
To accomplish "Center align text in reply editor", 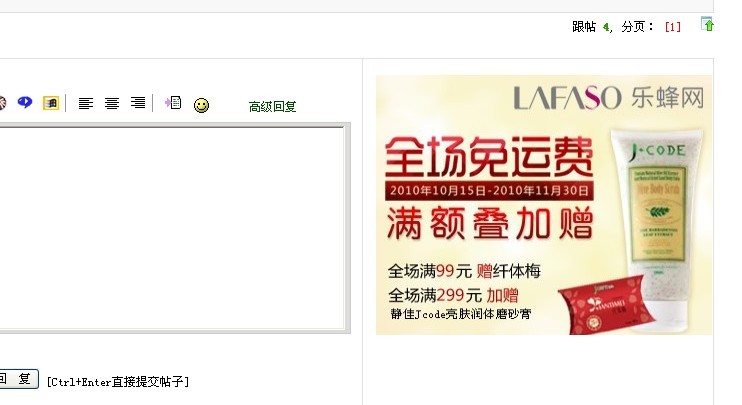I will pyautogui.click(x=112, y=103).
